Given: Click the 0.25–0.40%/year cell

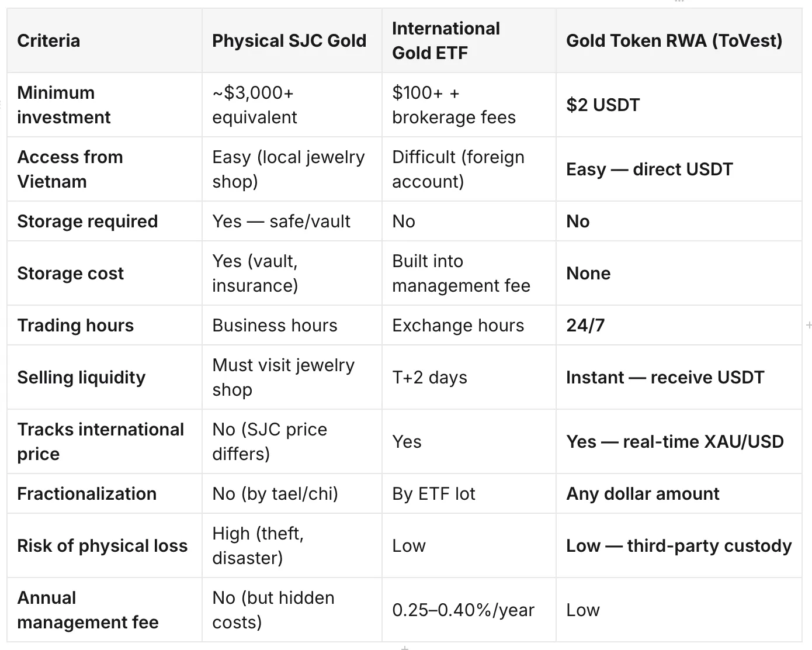Looking at the screenshot, I should click(469, 610).
